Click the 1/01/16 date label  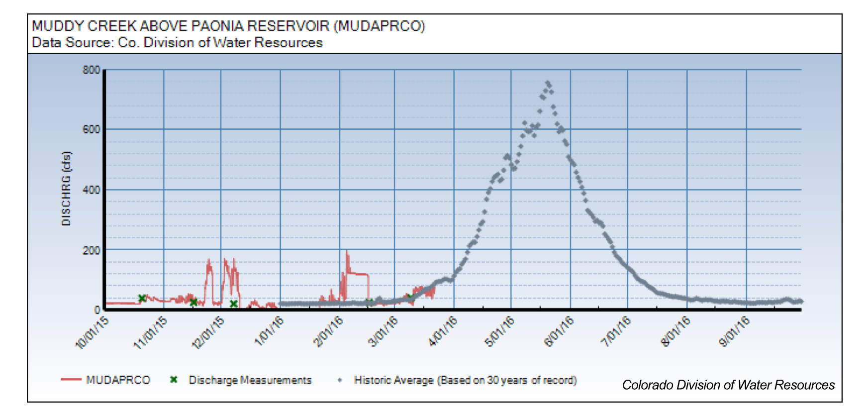coord(269,331)
